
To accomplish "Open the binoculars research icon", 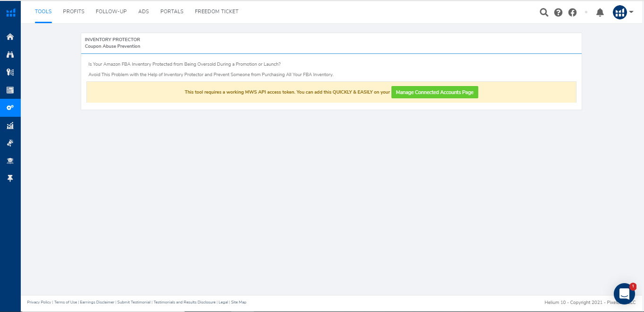I will 10,55.
